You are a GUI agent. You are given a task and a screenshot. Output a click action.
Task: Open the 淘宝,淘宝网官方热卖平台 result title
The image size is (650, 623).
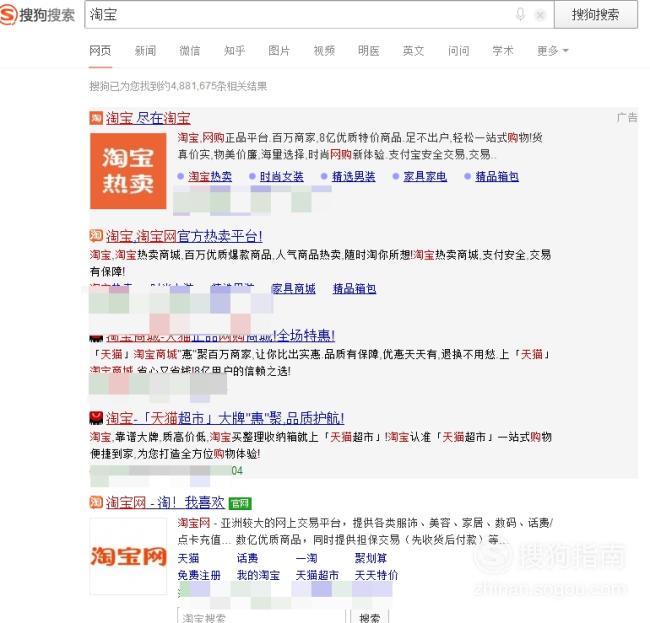click(x=184, y=236)
